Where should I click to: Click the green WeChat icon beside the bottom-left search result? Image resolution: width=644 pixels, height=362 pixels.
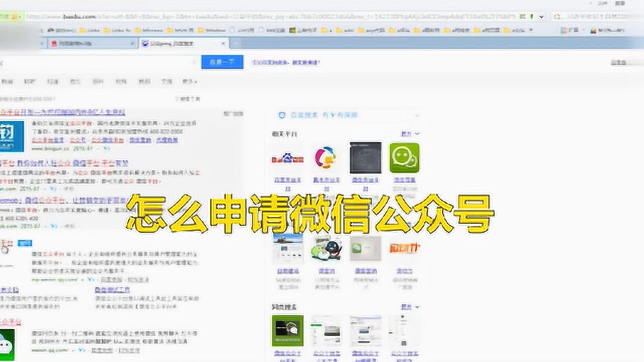(x=7, y=345)
